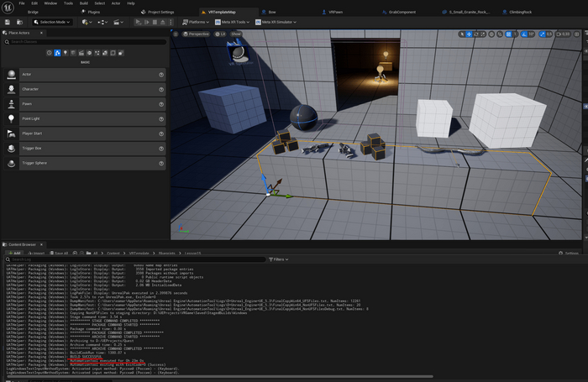Click the help icon next to Actor
The height and width of the screenshot is (382, 588).
tap(161, 75)
